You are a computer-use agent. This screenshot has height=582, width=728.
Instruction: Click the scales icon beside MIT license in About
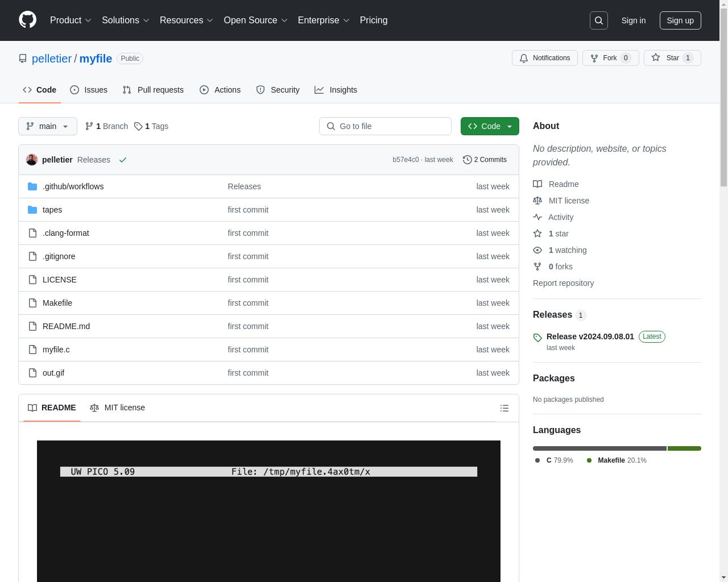(x=537, y=201)
